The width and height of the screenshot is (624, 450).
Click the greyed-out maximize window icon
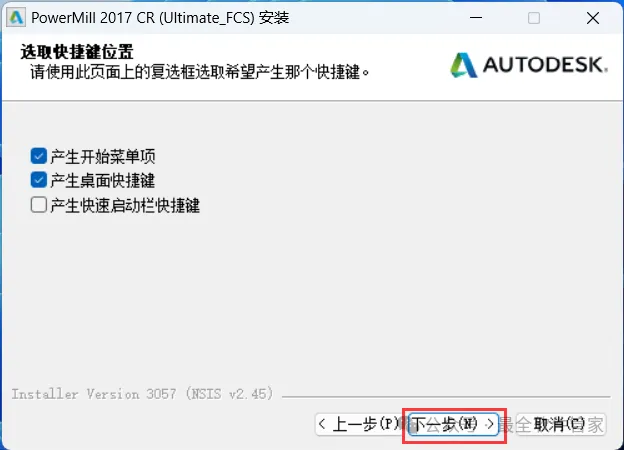click(x=534, y=18)
